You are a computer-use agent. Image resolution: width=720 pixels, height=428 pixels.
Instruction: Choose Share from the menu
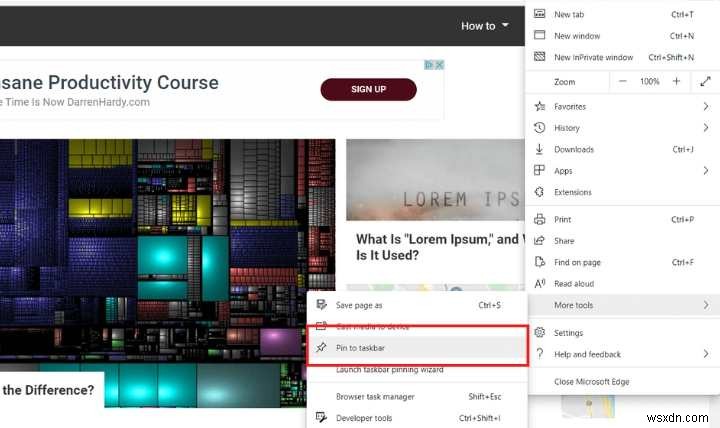622,241
